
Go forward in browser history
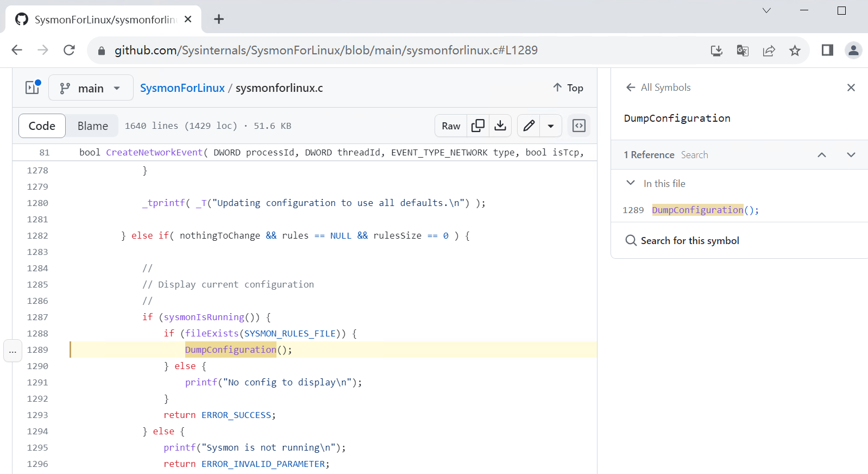(43, 50)
